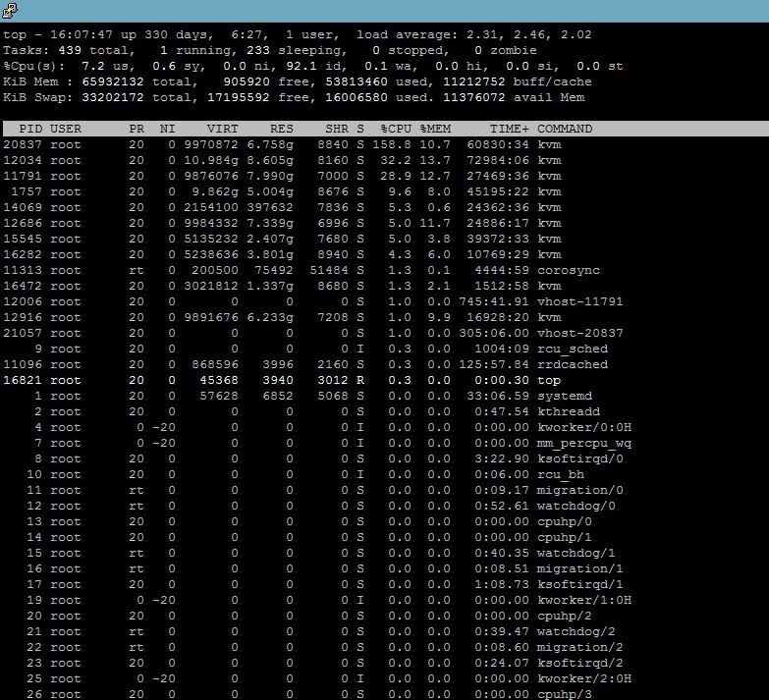Screen dimensions: 769x700
Task: Click the systemd command name
Action: pyautogui.click(x=565, y=396)
